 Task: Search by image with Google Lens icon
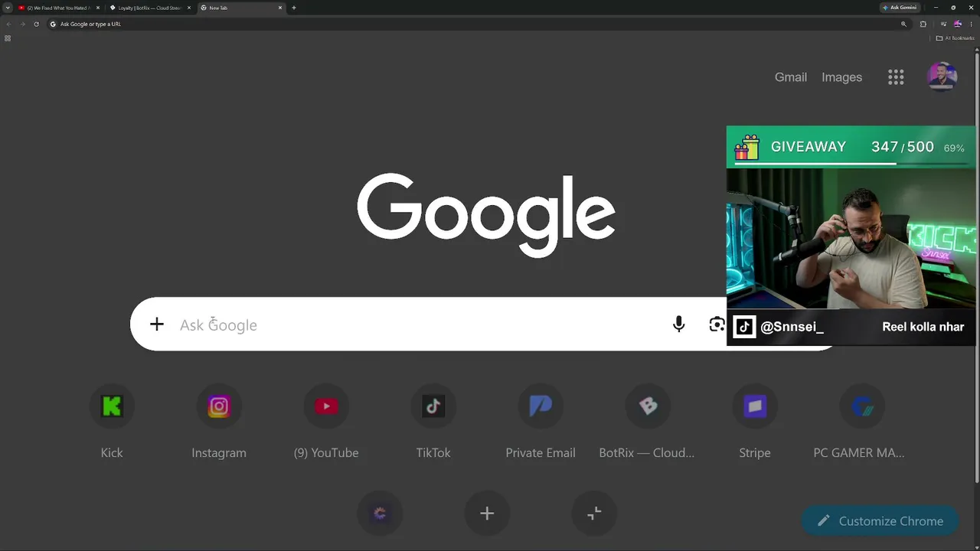tap(717, 324)
